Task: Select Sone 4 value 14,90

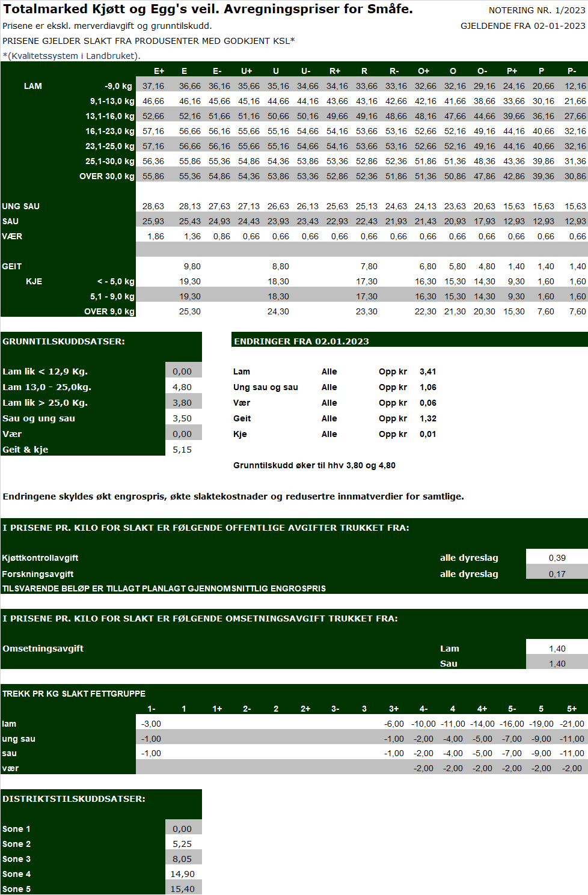Action: [183, 874]
